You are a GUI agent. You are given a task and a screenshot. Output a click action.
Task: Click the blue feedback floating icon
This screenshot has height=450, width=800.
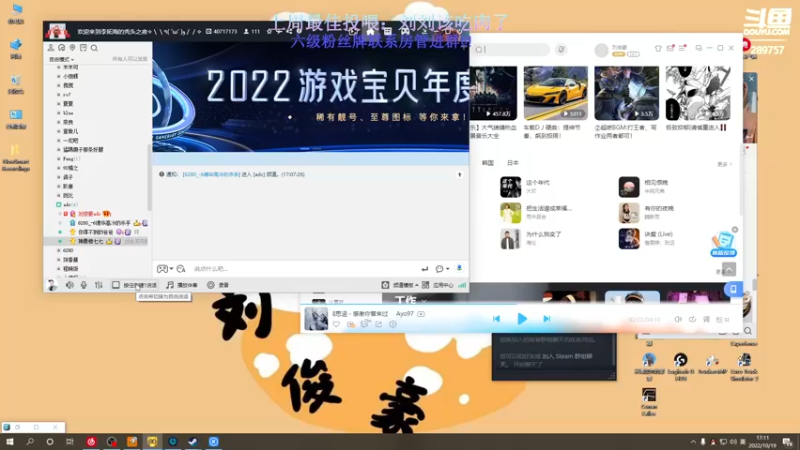pos(723,244)
